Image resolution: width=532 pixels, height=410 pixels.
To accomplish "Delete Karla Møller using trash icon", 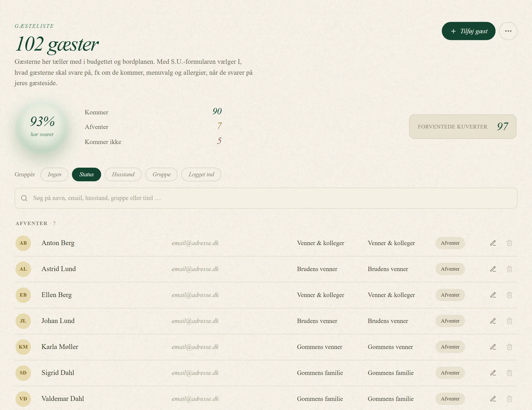I will 509,347.
